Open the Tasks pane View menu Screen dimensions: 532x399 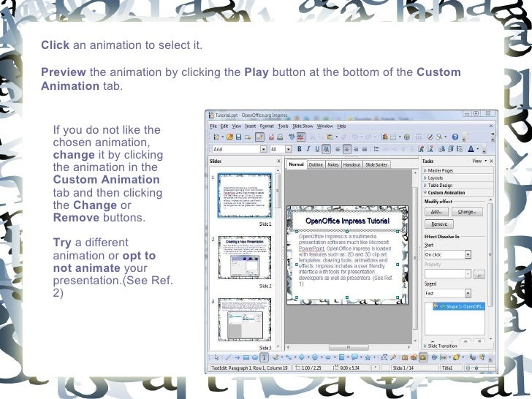pos(479,161)
